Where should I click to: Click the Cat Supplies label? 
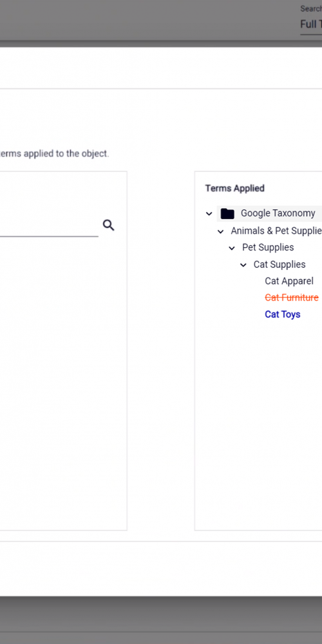(x=279, y=265)
